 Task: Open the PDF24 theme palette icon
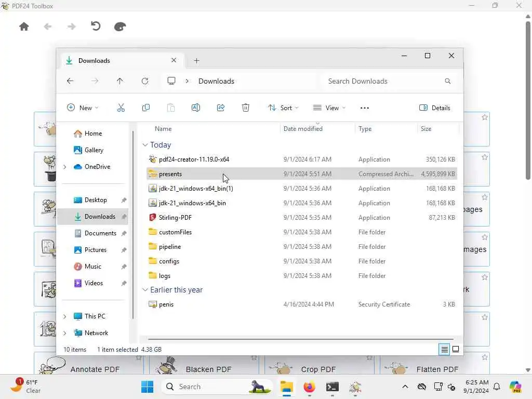tap(120, 26)
